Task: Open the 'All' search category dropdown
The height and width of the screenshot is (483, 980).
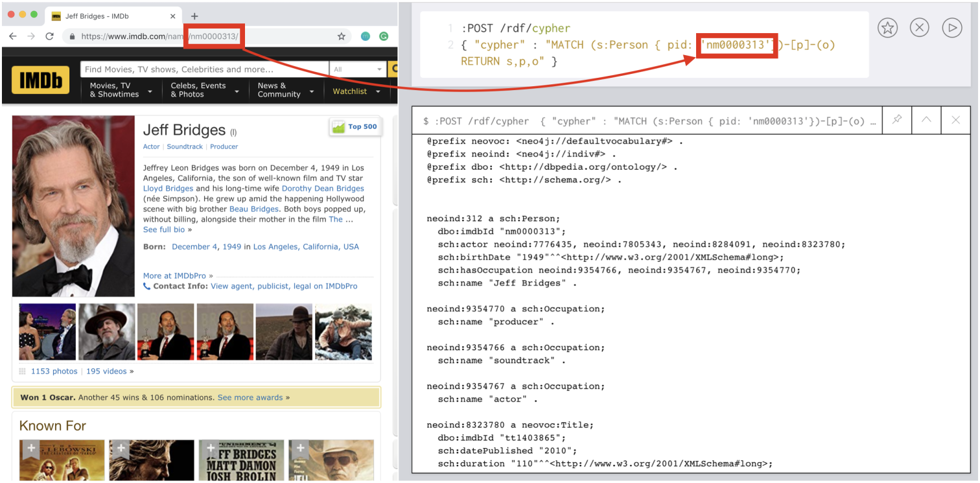Action: (x=358, y=69)
